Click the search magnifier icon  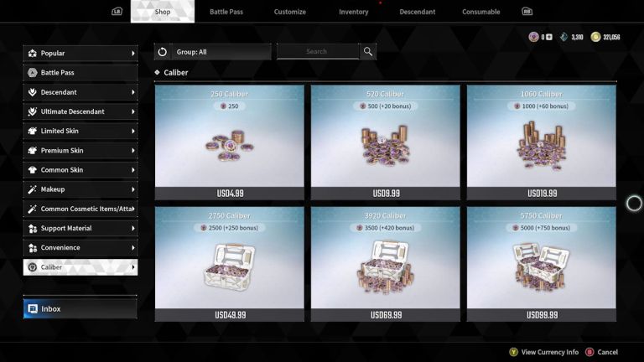[368, 52]
